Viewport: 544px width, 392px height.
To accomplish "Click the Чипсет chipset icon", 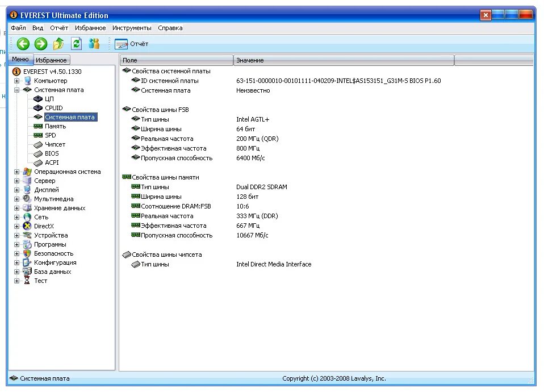I will tap(38, 144).
